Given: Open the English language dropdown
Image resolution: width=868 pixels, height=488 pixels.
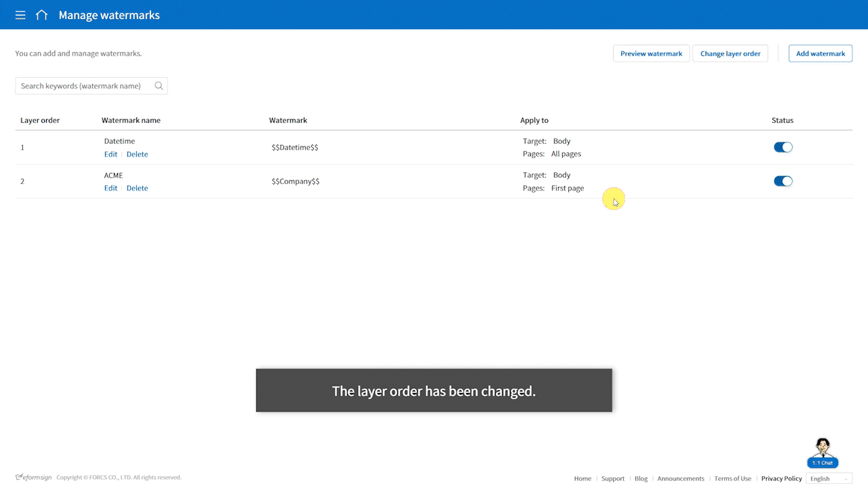Looking at the screenshot, I should click(x=829, y=479).
